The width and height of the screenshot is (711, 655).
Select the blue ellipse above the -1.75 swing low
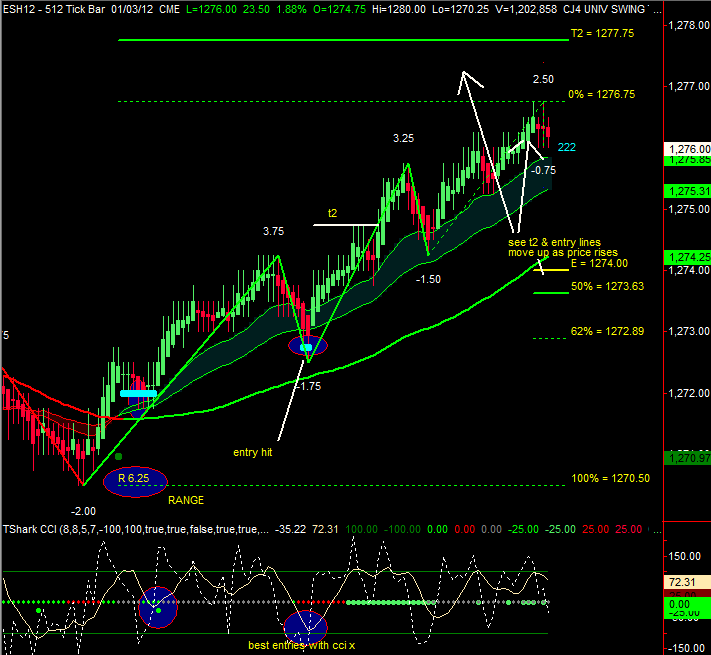(307, 346)
